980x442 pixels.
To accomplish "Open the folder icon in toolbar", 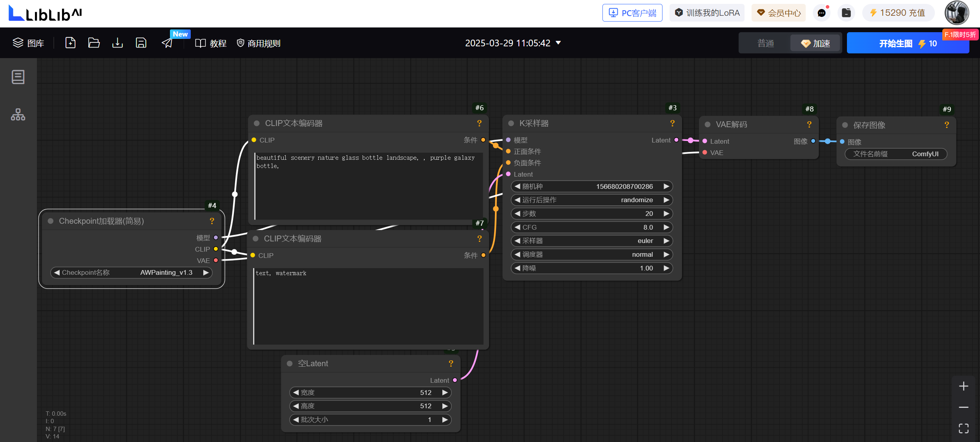I will pos(94,43).
